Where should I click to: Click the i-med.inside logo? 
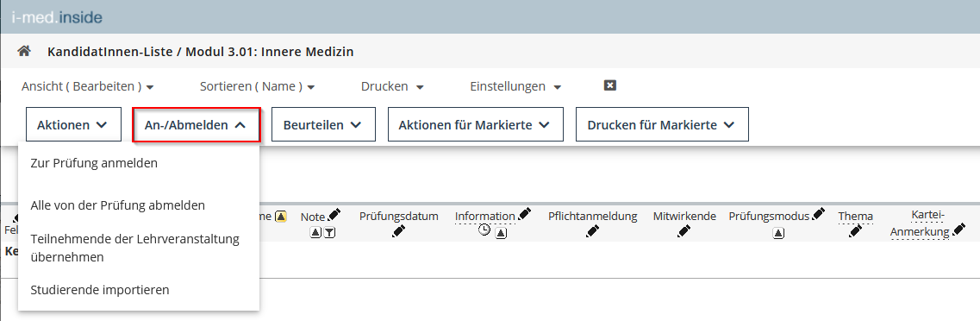pos(57,17)
